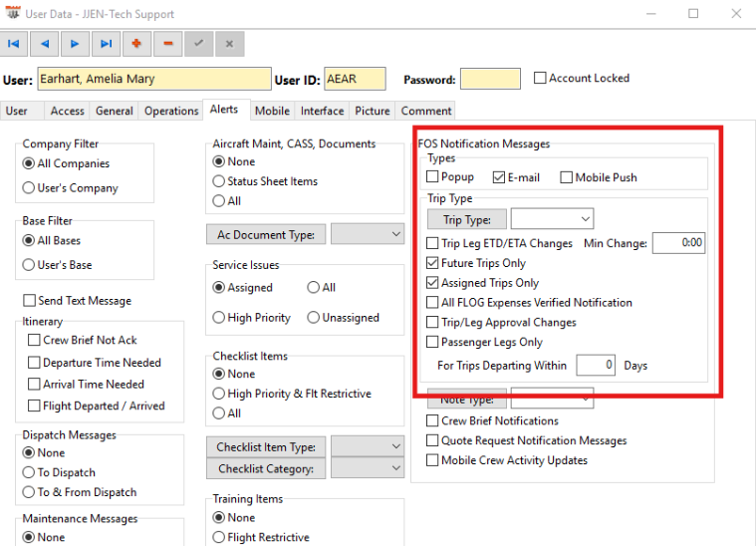The width and height of the screenshot is (756, 546).
Task: Click the Checklist Item Type button
Action: (267, 447)
